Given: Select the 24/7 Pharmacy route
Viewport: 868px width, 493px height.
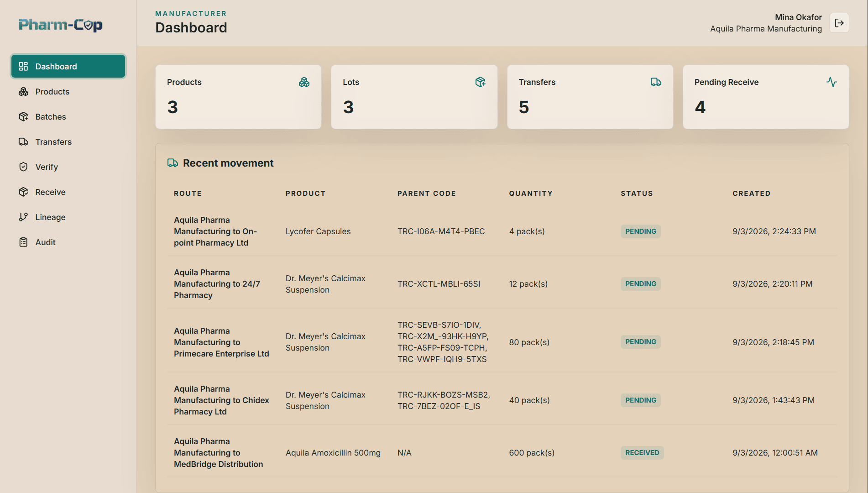Looking at the screenshot, I should tap(217, 284).
